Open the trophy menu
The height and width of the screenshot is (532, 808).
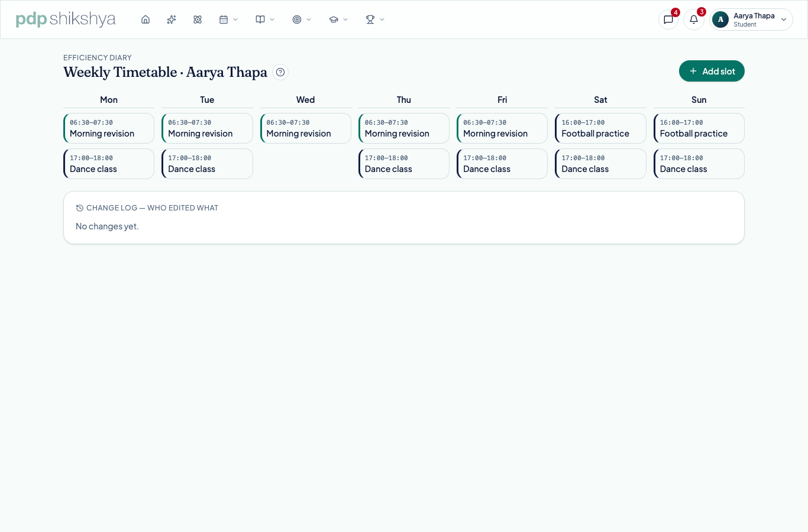pyautogui.click(x=375, y=20)
